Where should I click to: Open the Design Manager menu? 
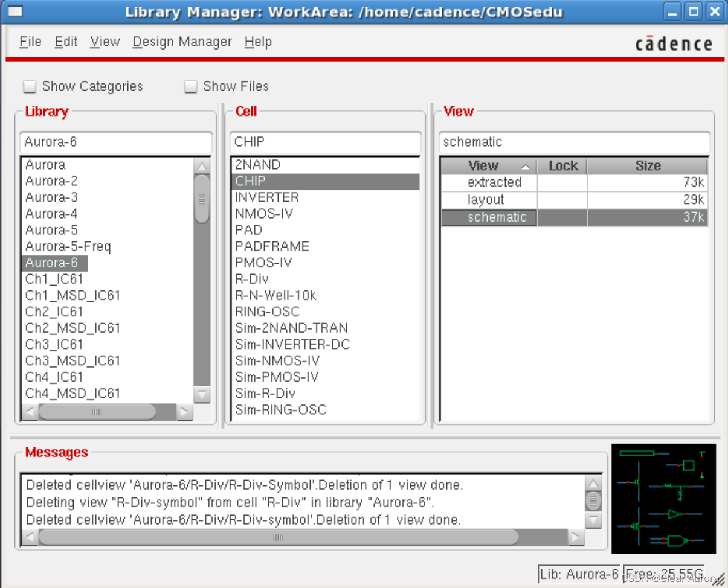pos(182,42)
